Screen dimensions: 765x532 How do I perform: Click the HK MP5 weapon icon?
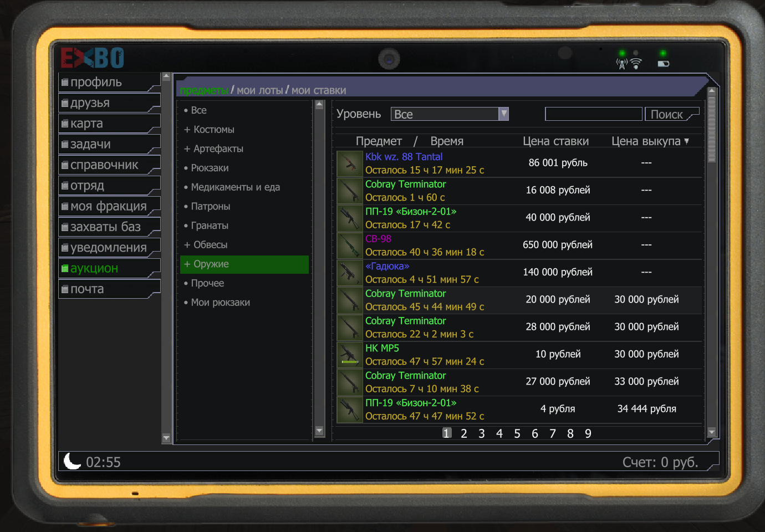click(350, 355)
